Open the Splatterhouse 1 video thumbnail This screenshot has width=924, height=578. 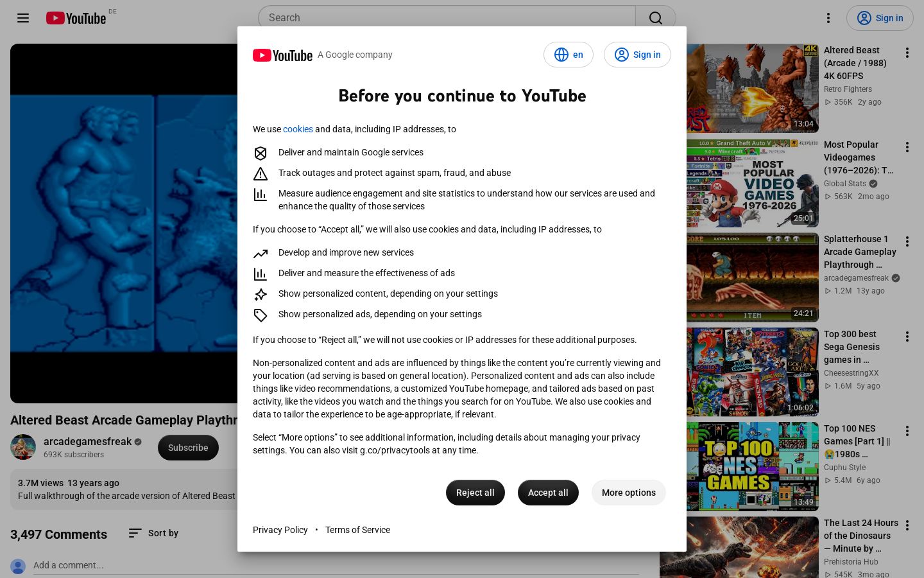coord(753,277)
